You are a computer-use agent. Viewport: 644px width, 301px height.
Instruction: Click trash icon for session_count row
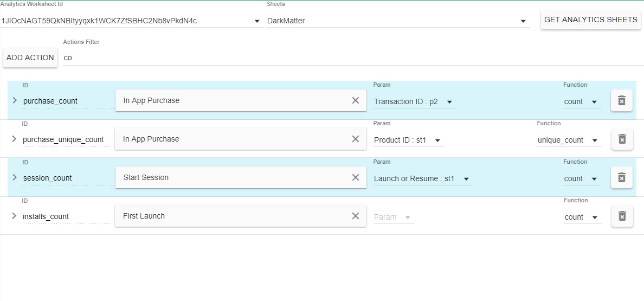(x=622, y=178)
